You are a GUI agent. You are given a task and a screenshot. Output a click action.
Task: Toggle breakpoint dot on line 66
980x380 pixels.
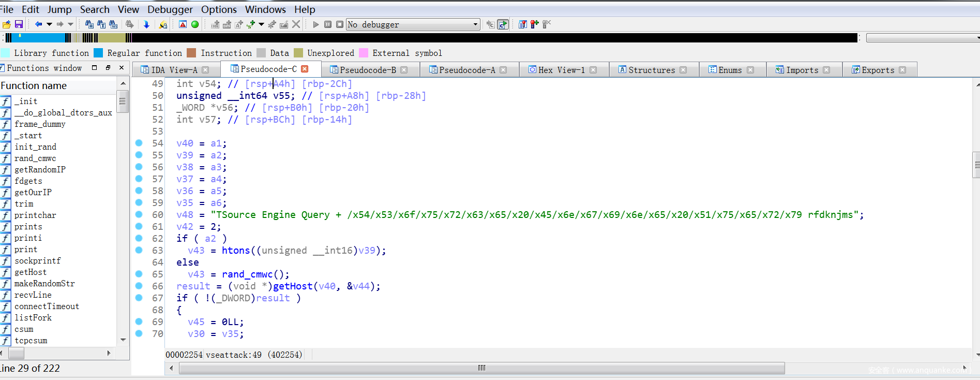[139, 286]
